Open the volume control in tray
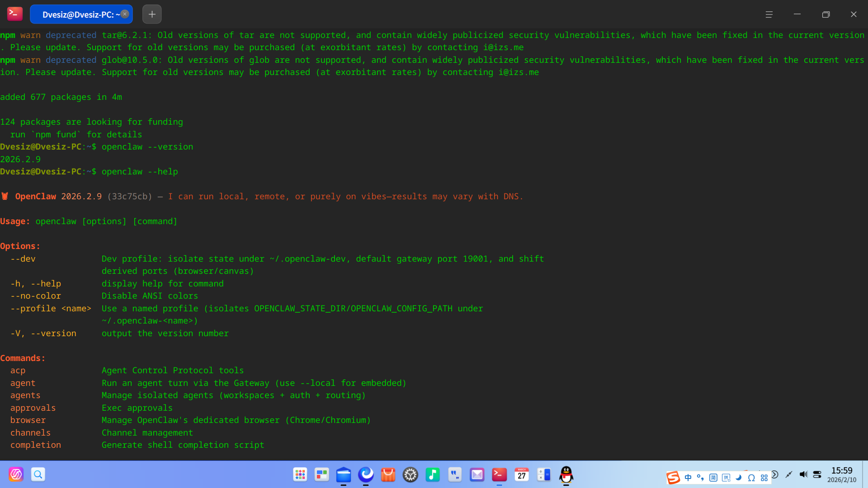868x488 pixels. coord(803,474)
